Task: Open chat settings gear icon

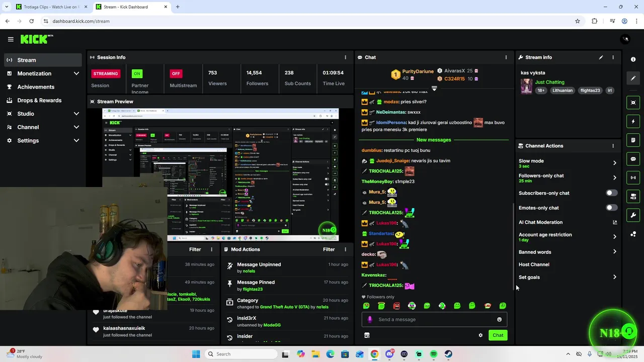Action: [480, 335]
